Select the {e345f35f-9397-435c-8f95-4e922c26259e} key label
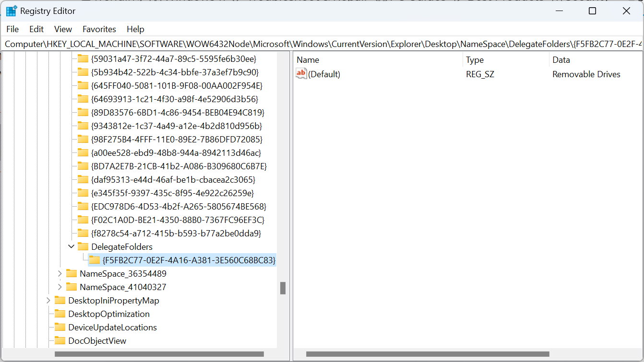This screenshot has height=362, width=644. click(172, 193)
